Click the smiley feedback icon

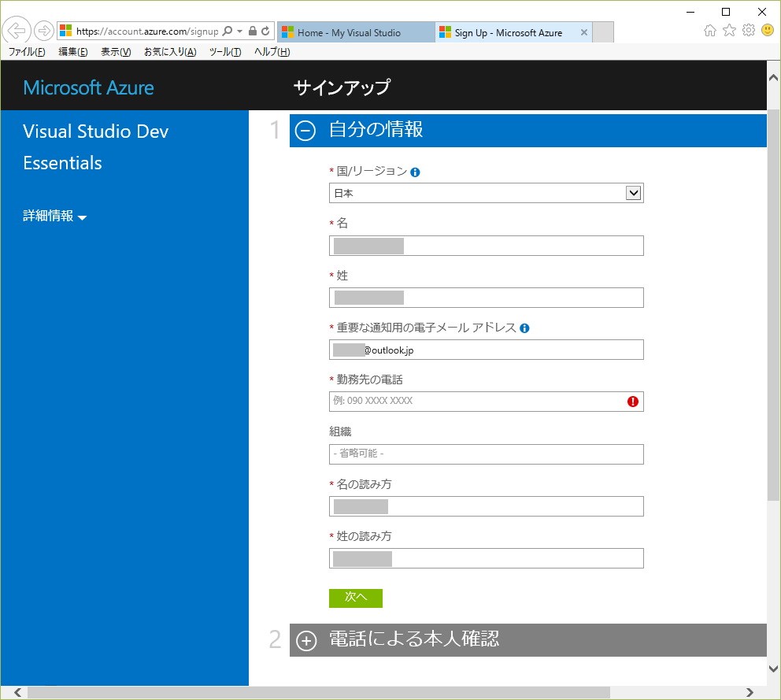coord(768,31)
